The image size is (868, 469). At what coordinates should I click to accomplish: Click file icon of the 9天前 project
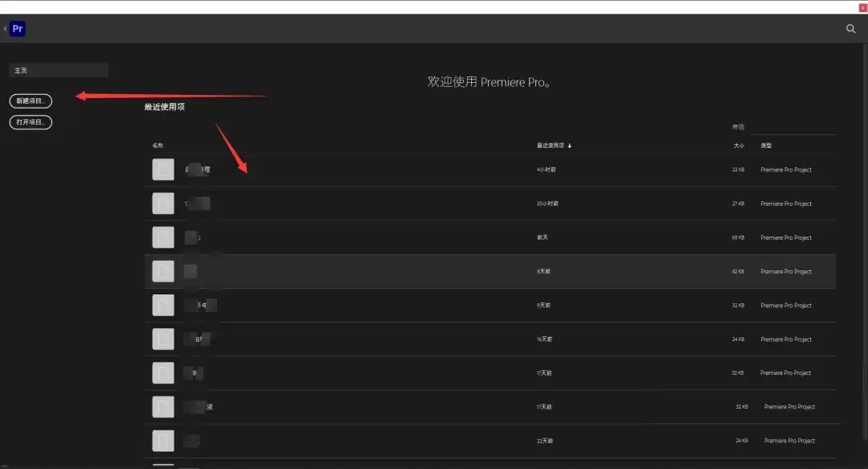coord(163,305)
